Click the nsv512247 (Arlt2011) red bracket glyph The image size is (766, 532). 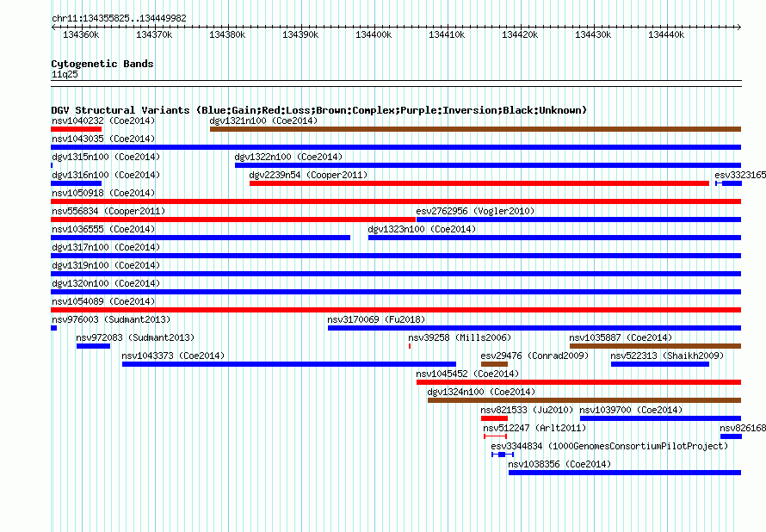coord(496,436)
